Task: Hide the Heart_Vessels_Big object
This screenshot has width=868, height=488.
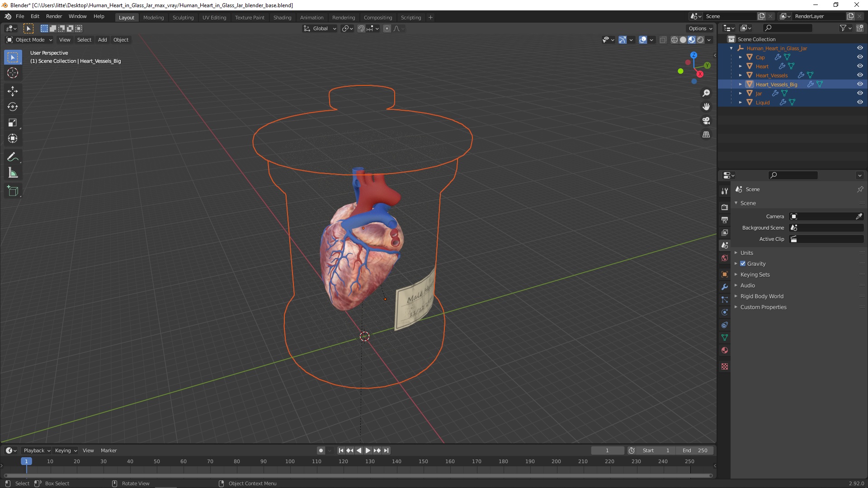Action: [859, 84]
